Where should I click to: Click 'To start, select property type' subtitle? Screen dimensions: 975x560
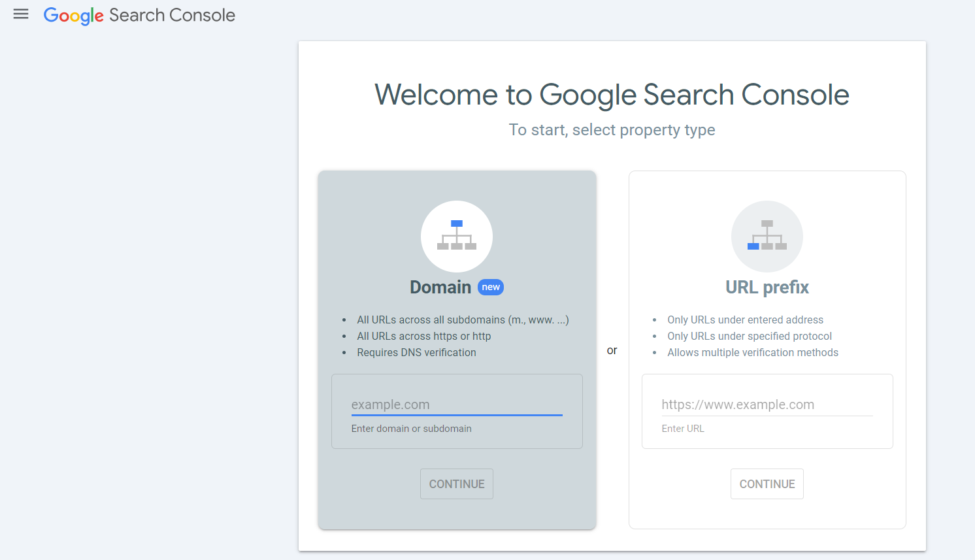pyautogui.click(x=612, y=130)
